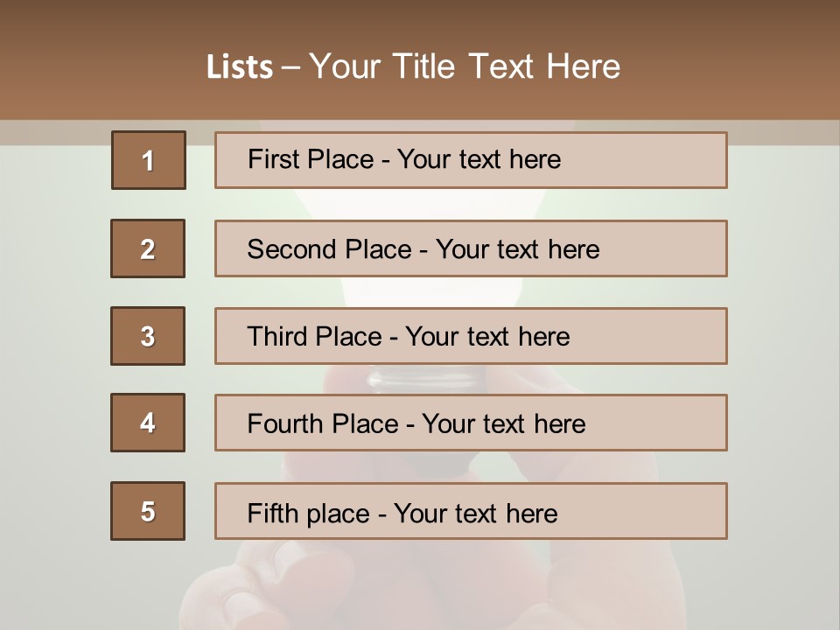Select the 'Your Title Text Here' title text
Screen dimensions: 840x630
pyautogui.click(x=465, y=66)
